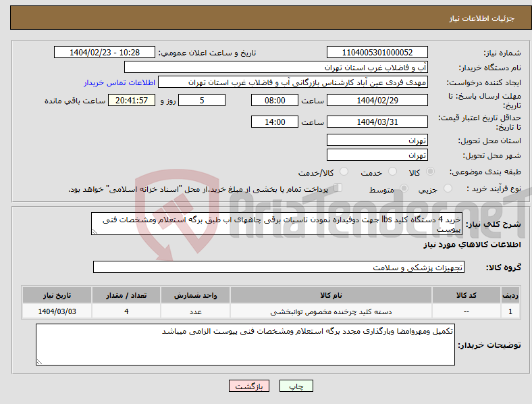Click the شهر محل تحویل field
This screenshot has height=404, width=532.
click(377, 155)
